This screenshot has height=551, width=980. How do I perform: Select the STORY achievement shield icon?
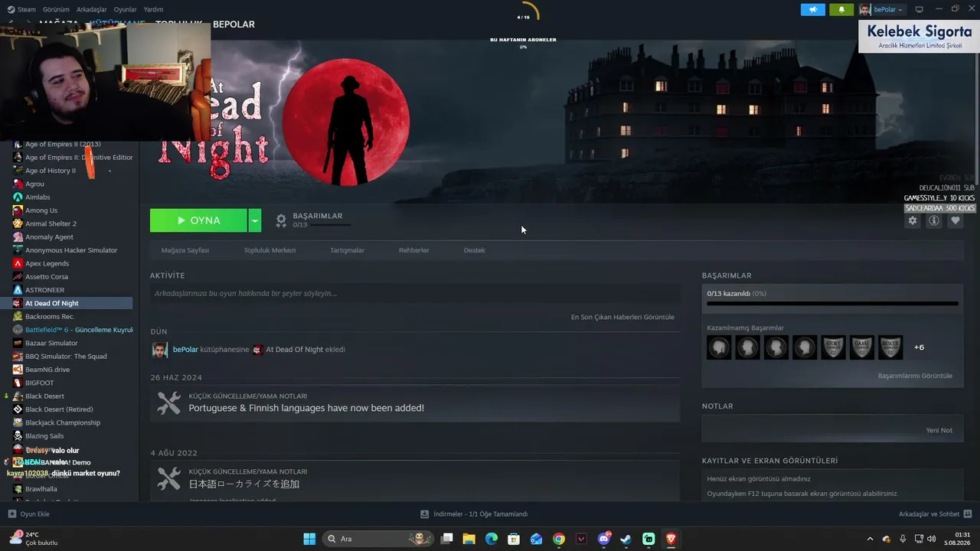point(833,347)
